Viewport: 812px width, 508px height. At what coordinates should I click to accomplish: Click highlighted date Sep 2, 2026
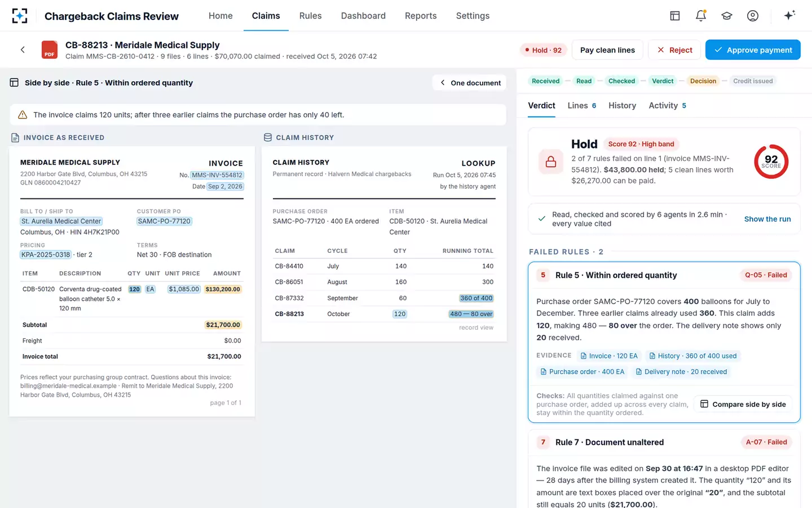(x=225, y=186)
